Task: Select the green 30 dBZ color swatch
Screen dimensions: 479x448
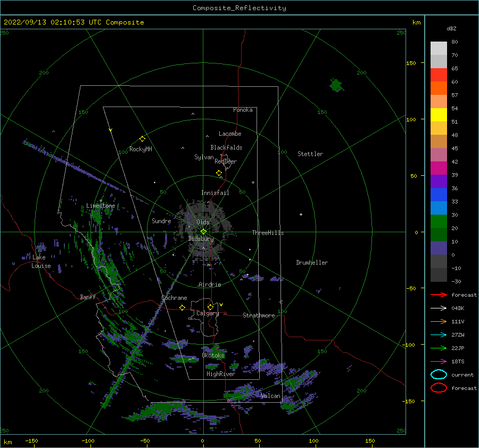Action: point(439,221)
